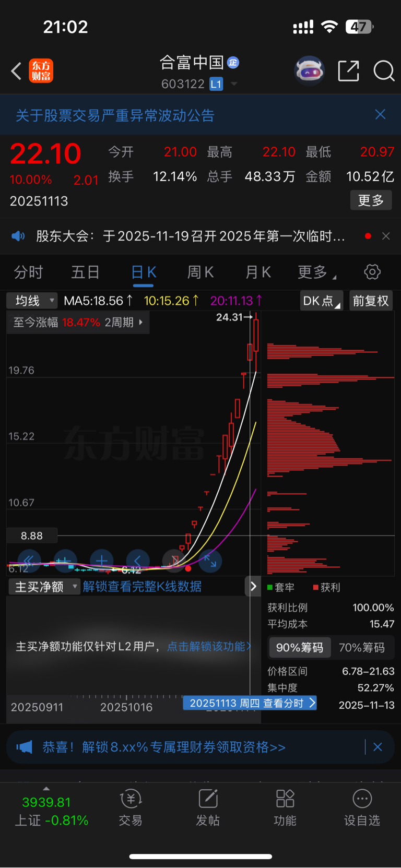Open the 均线 indicator dropdown
The image size is (401, 868).
point(32,301)
